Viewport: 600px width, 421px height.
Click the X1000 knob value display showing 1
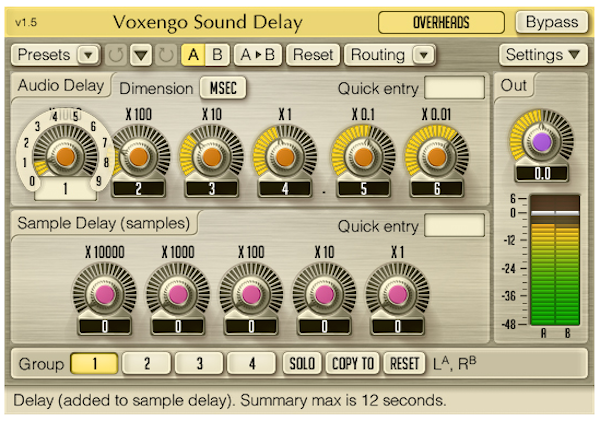[65, 188]
